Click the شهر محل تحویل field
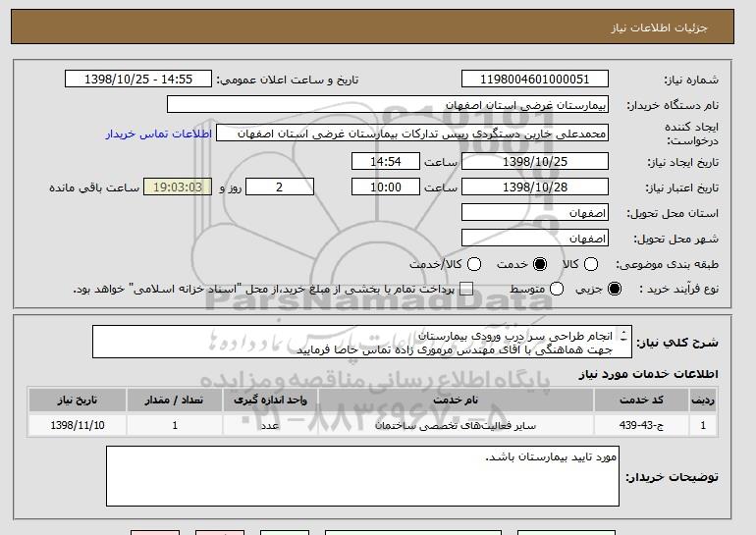The image size is (756, 535). coord(535,239)
